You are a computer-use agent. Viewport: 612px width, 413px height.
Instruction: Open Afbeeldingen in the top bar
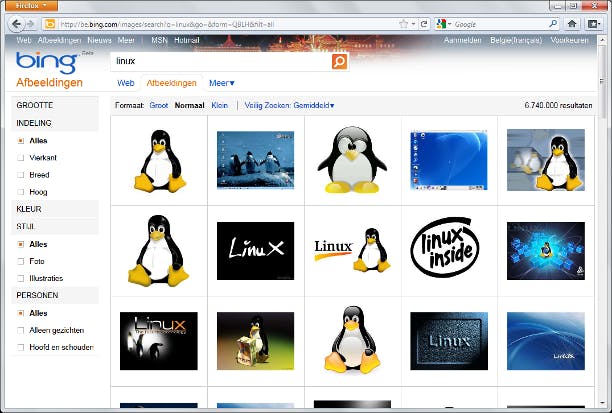(59, 40)
